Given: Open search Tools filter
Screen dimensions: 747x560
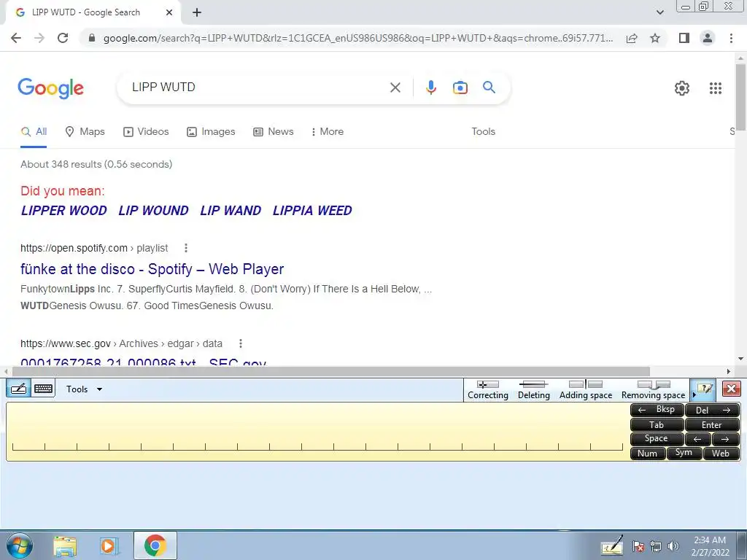Looking at the screenshot, I should [x=483, y=132].
